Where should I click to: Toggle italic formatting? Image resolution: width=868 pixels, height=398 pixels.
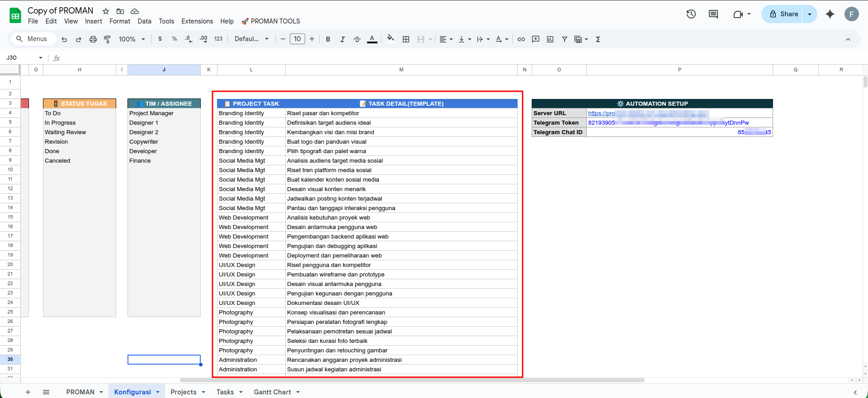pyautogui.click(x=342, y=39)
